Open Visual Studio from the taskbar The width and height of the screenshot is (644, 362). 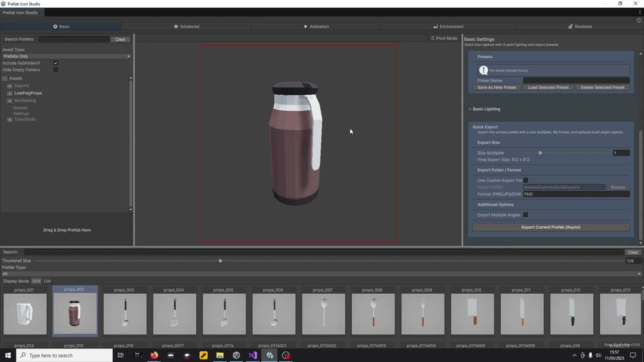253,355
